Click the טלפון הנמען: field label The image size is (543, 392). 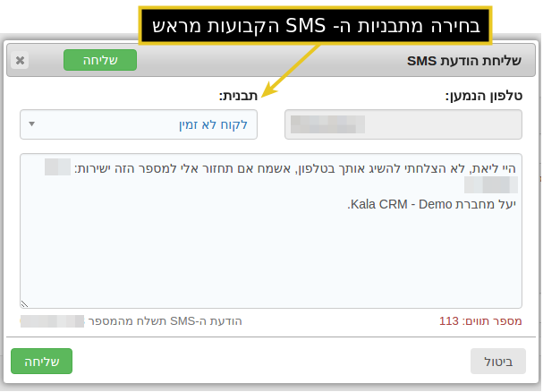pyautogui.click(x=484, y=95)
